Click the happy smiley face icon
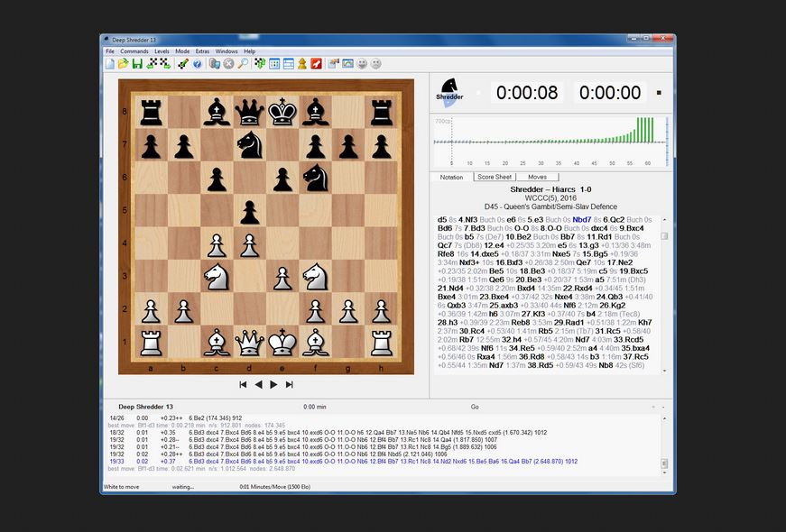The height and width of the screenshot is (532, 786). [362, 64]
